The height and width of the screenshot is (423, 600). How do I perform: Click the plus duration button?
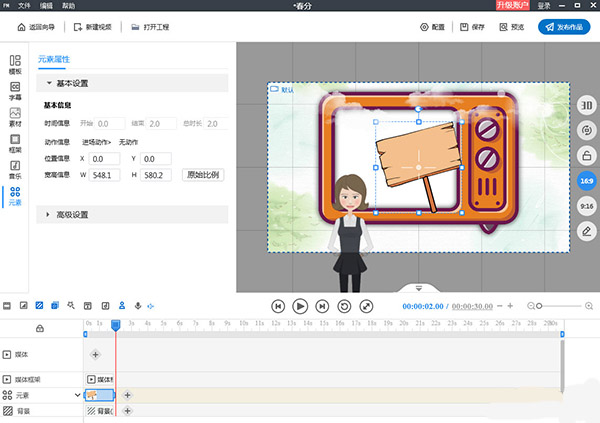(510, 306)
